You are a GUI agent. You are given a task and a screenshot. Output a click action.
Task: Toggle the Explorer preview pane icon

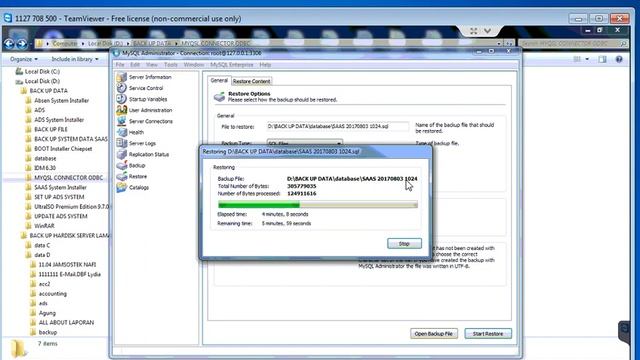(602, 59)
